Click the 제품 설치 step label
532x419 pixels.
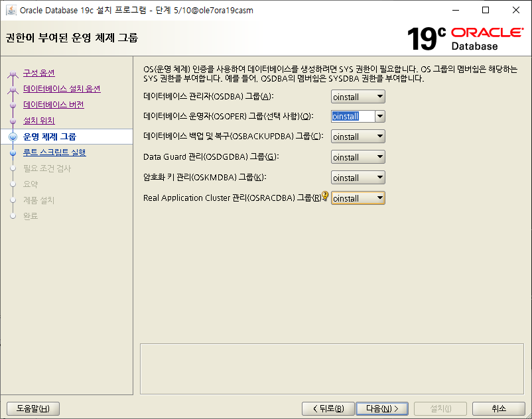38,200
